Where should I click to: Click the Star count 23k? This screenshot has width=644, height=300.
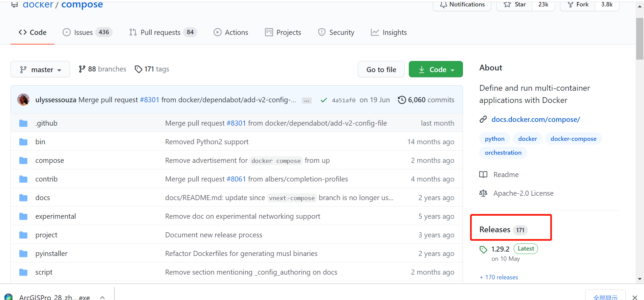pyautogui.click(x=543, y=5)
